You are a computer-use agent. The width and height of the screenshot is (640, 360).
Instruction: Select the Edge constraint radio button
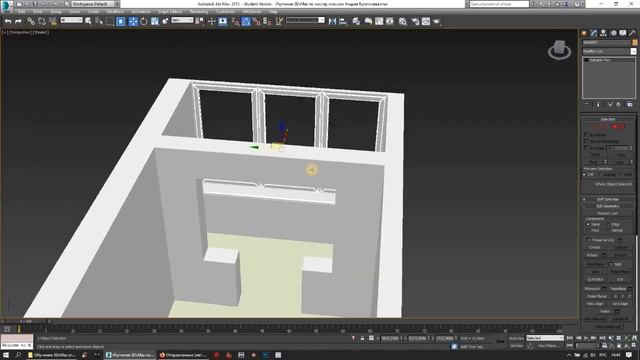(608, 224)
